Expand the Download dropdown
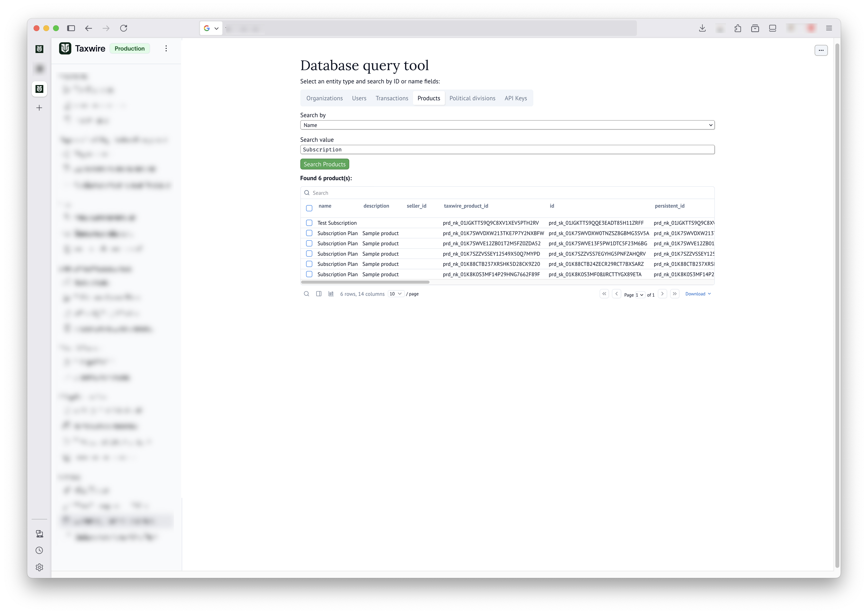 pos(698,294)
